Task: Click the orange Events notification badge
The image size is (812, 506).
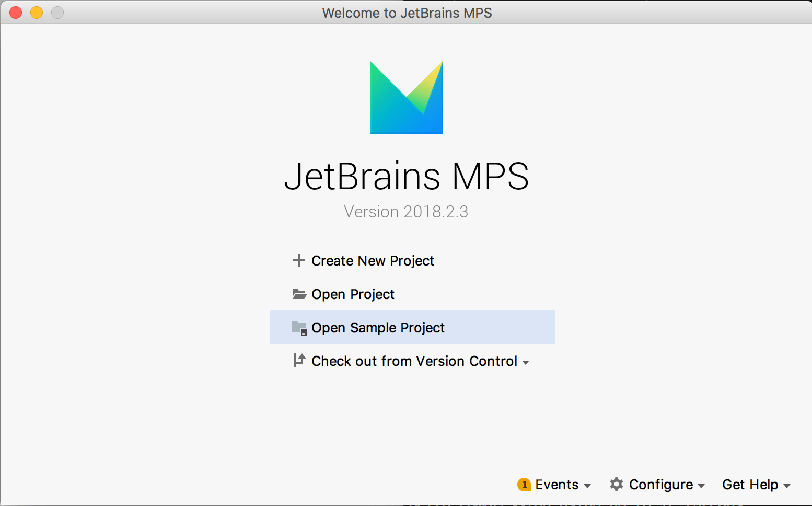Action: pyautogui.click(x=524, y=485)
